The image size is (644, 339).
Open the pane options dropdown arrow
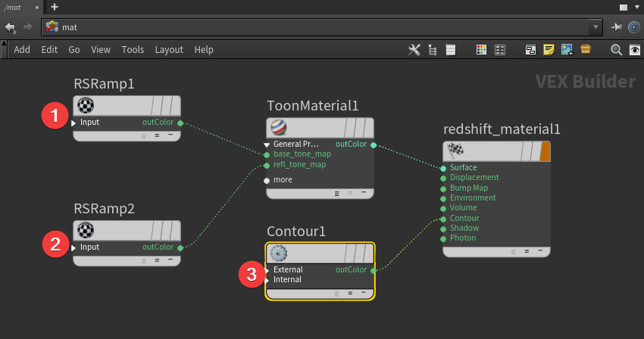pyautogui.click(x=637, y=7)
